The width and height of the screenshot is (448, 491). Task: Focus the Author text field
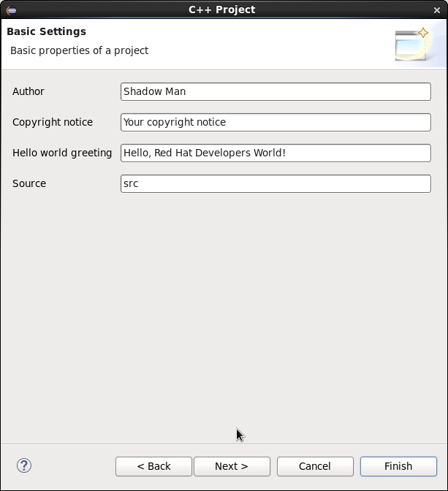(x=276, y=91)
